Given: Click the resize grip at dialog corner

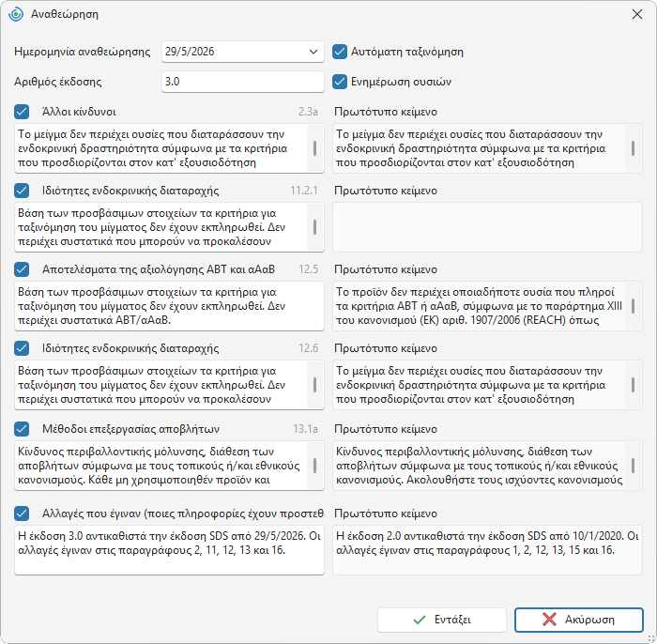Looking at the screenshot, I should click(x=650, y=637).
